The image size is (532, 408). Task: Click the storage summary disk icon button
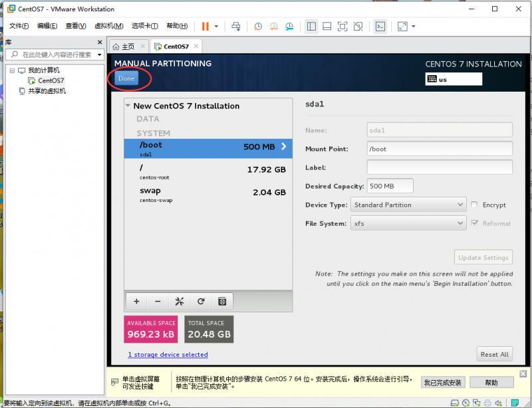pos(222,301)
